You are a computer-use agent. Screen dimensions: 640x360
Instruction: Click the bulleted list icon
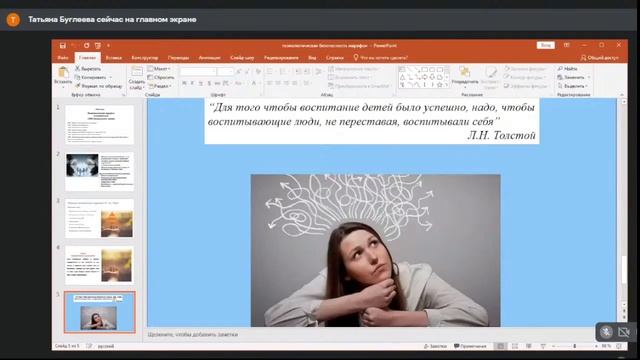(270, 71)
